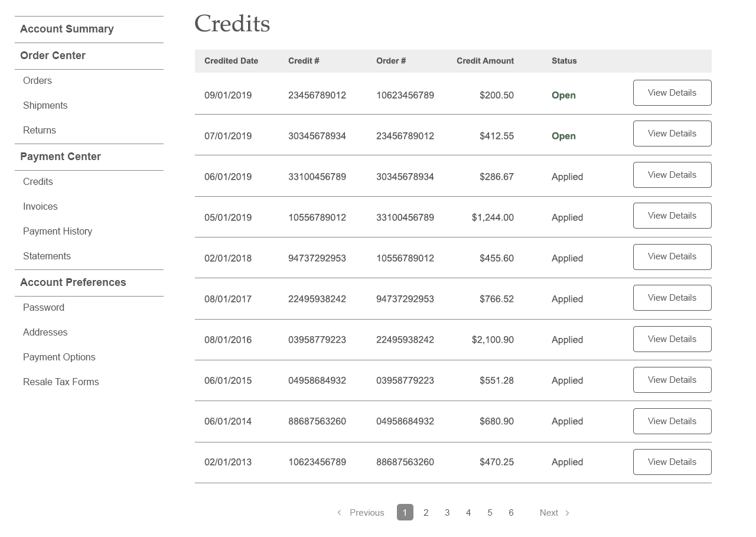
Task: Click the Open status for 07/01/2019
Action: (563, 136)
